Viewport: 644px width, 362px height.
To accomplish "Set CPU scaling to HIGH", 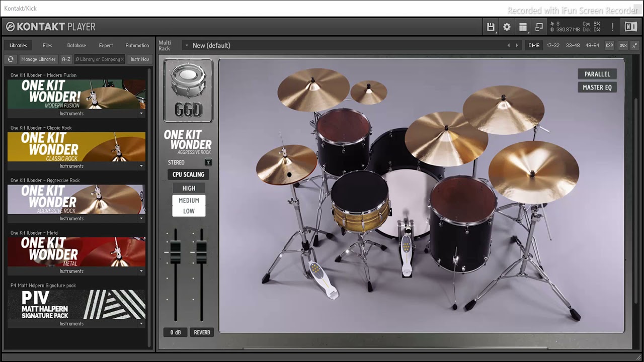I will [x=189, y=188].
